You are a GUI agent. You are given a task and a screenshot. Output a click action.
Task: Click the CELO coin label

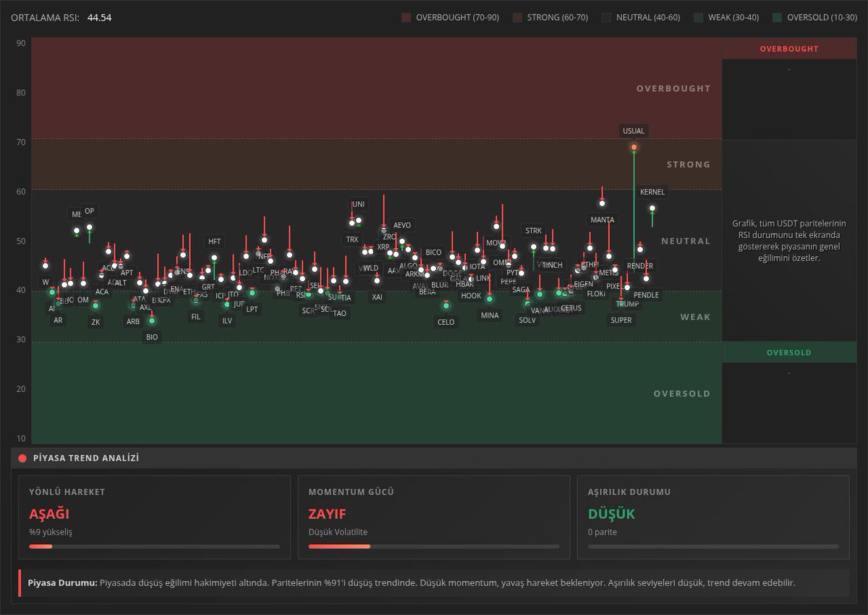pyautogui.click(x=446, y=322)
